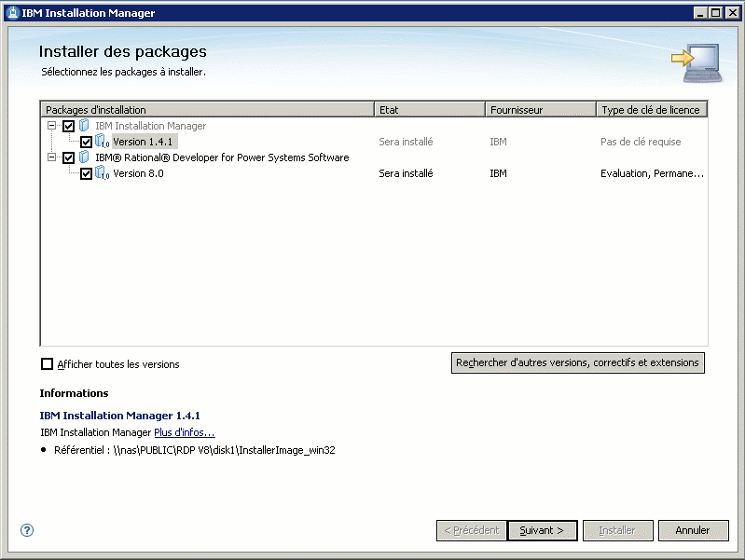Select the Version 8.0 row label
This screenshot has height=560, width=745.
pos(138,173)
